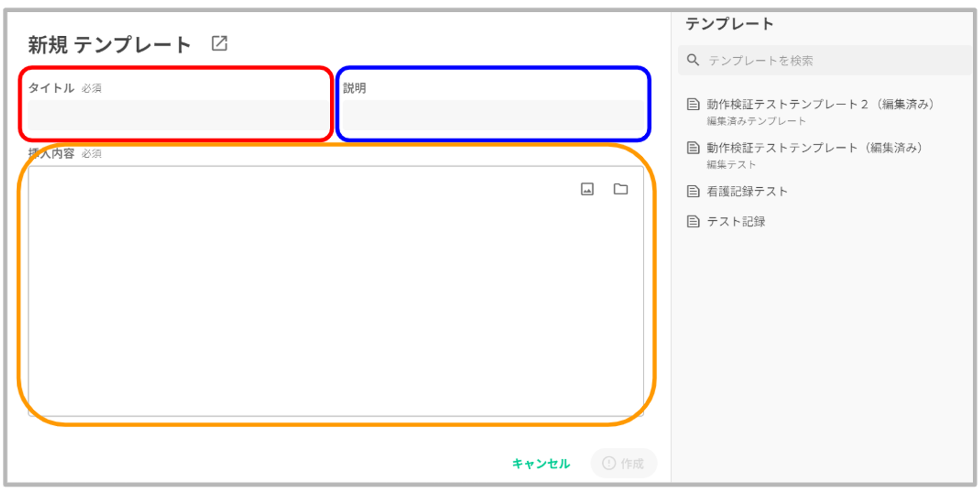Click document icon beside 動作検証テストテンプレート２（編集済み）

click(x=693, y=104)
